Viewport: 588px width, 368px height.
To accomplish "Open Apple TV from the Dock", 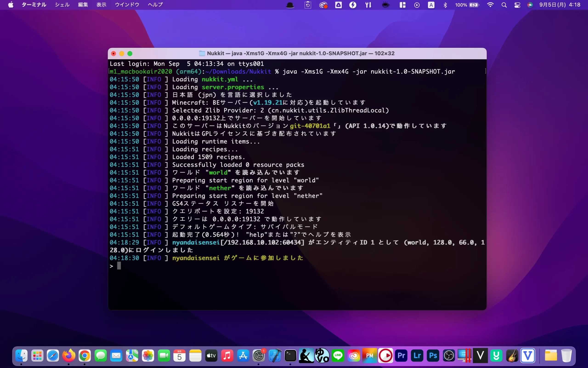I will 211,356.
